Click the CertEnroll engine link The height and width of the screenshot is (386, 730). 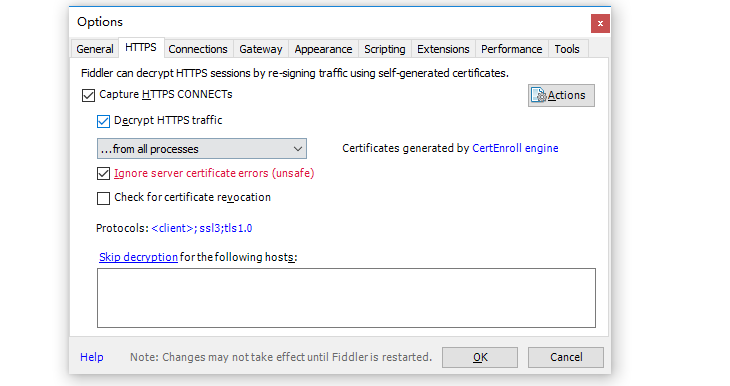(x=515, y=148)
